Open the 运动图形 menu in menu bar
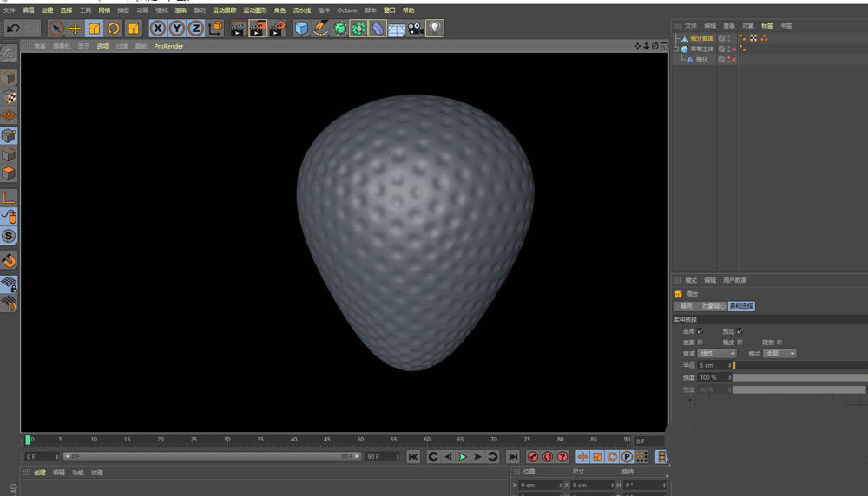868x496 pixels. [x=255, y=10]
